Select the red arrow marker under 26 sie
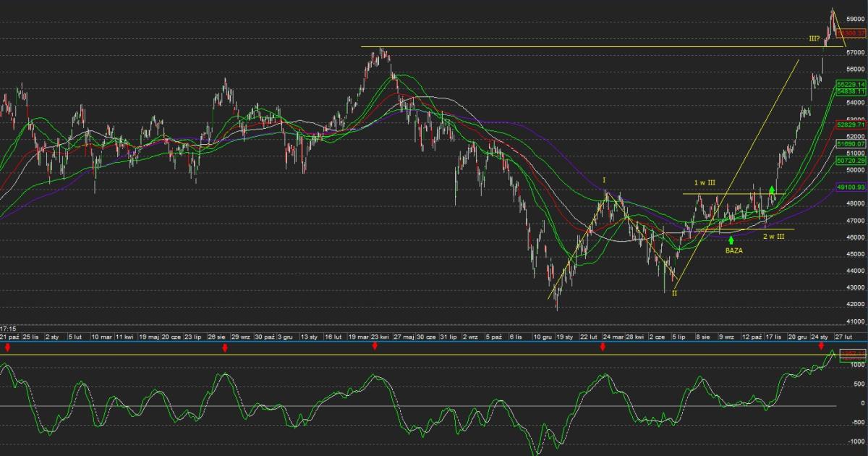 tap(225, 348)
